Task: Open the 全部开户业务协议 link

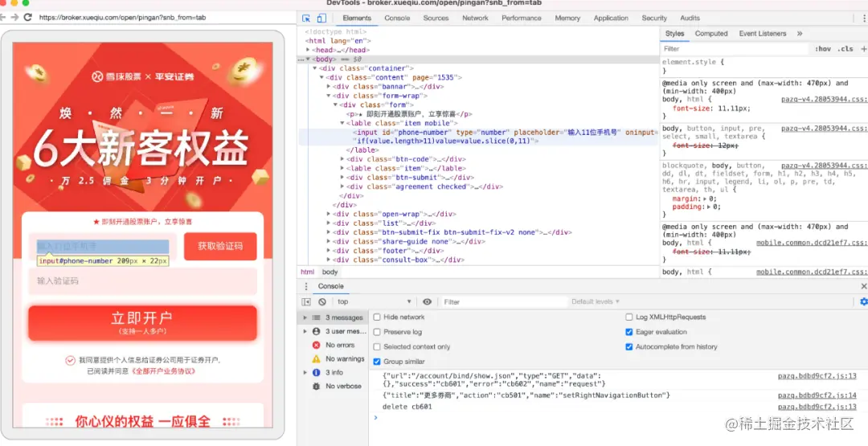Action: (162, 371)
